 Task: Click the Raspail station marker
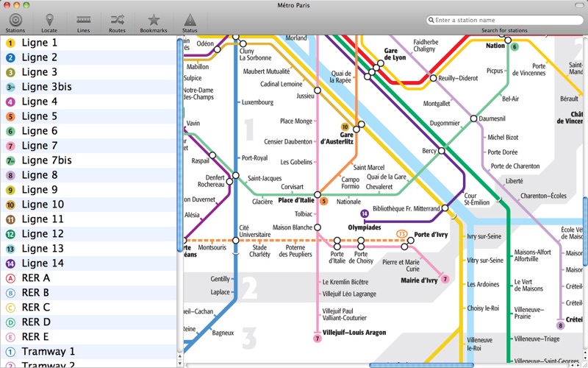[212, 155]
